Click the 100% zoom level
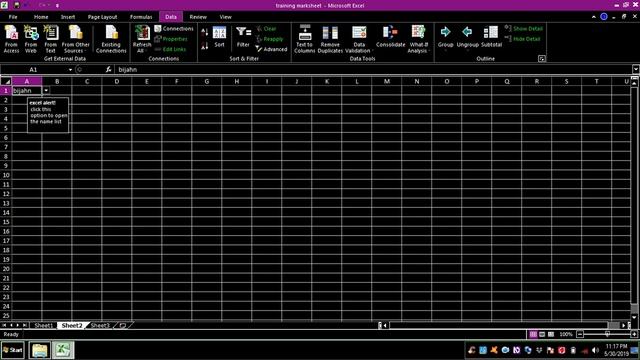 tap(566, 334)
